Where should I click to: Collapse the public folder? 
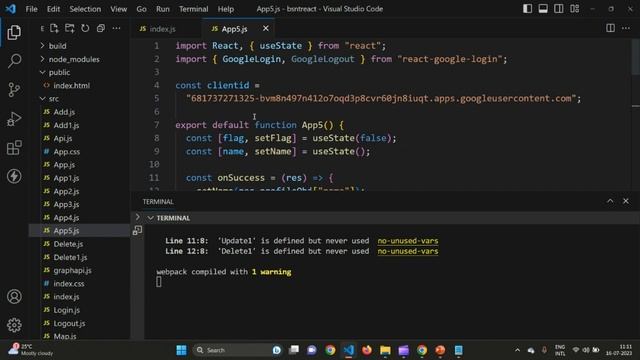click(42, 72)
